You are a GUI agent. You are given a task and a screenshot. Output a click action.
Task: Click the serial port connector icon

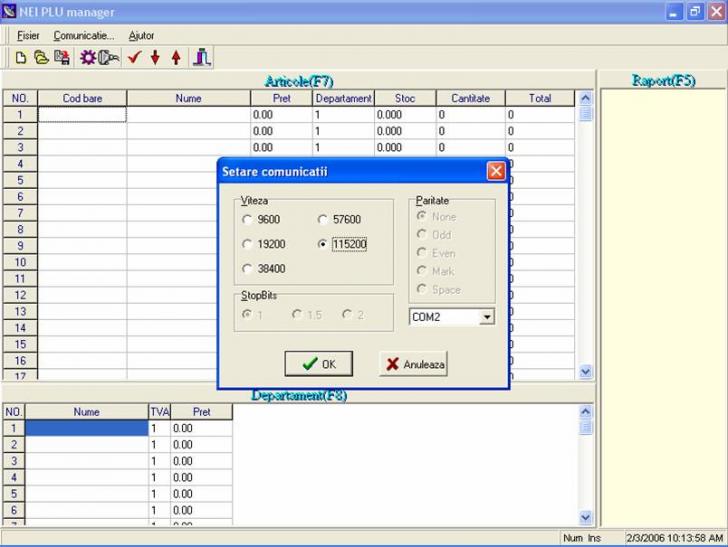click(109, 58)
